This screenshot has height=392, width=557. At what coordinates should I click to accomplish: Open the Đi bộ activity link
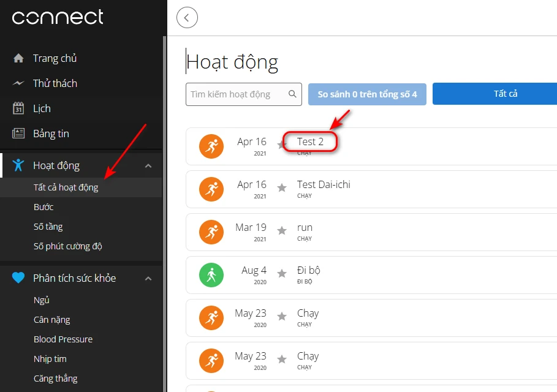pyautogui.click(x=308, y=270)
